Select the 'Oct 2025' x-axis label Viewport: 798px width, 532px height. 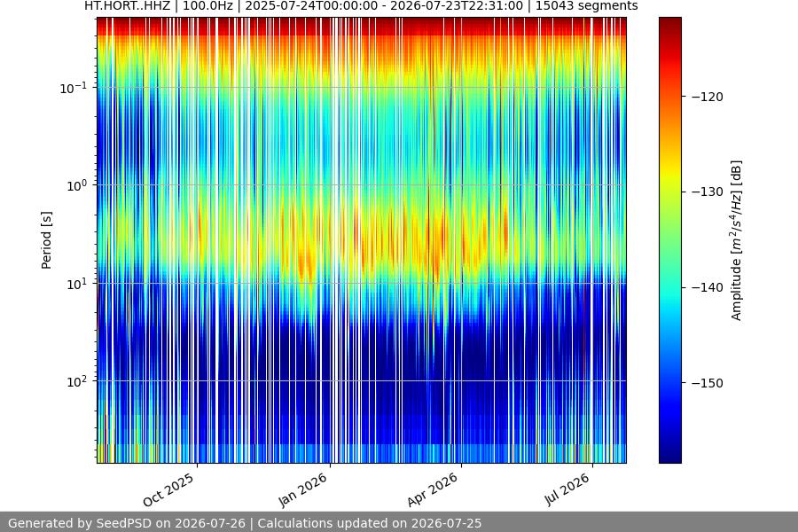coord(168,489)
